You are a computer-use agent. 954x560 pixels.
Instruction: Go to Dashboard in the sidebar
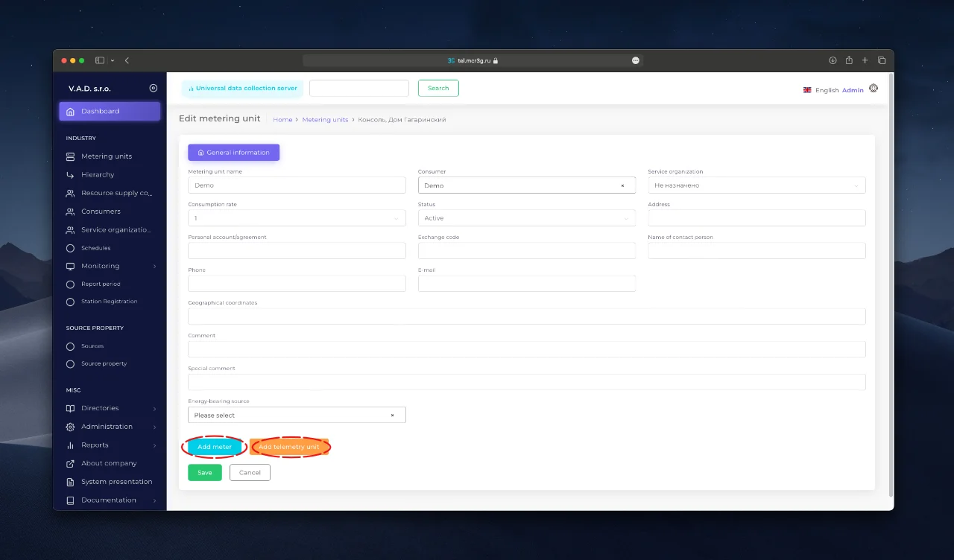point(110,111)
